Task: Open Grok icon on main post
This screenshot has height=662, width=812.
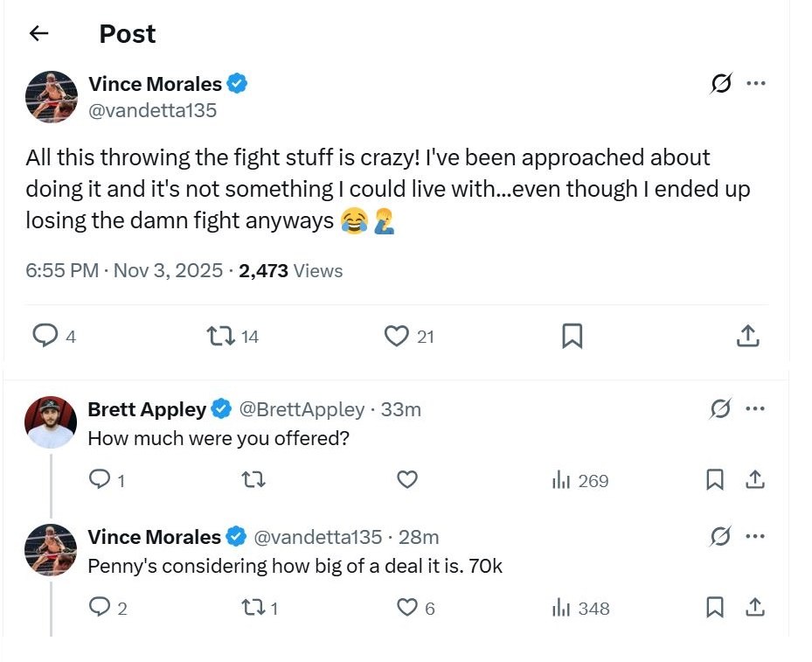Action: (720, 84)
